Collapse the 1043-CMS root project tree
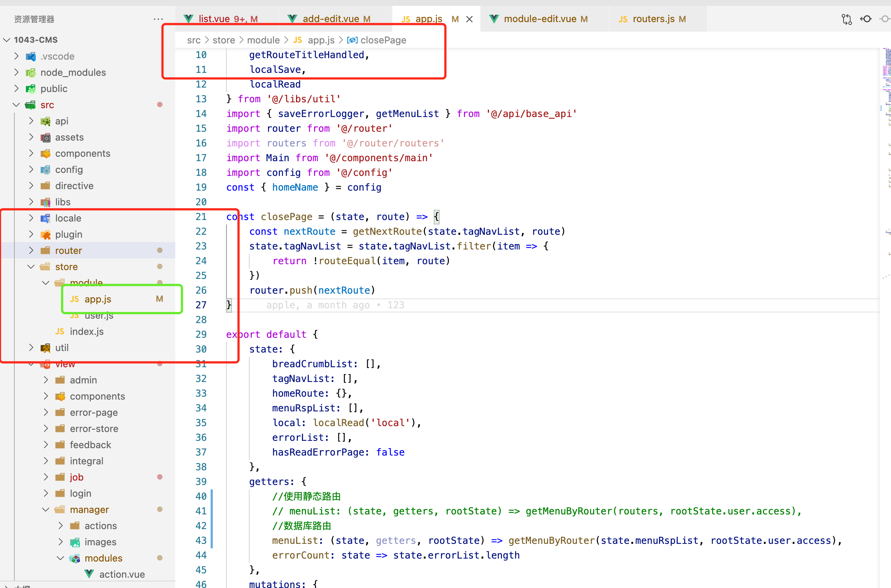 pos(7,40)
